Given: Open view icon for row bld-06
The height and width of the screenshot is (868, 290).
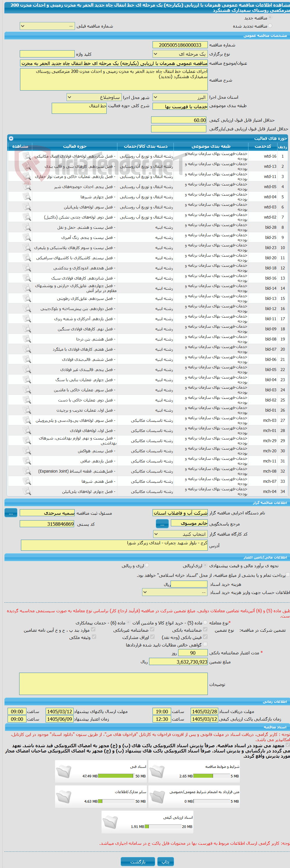Looking at the screenshot, I should pos(27,359).
